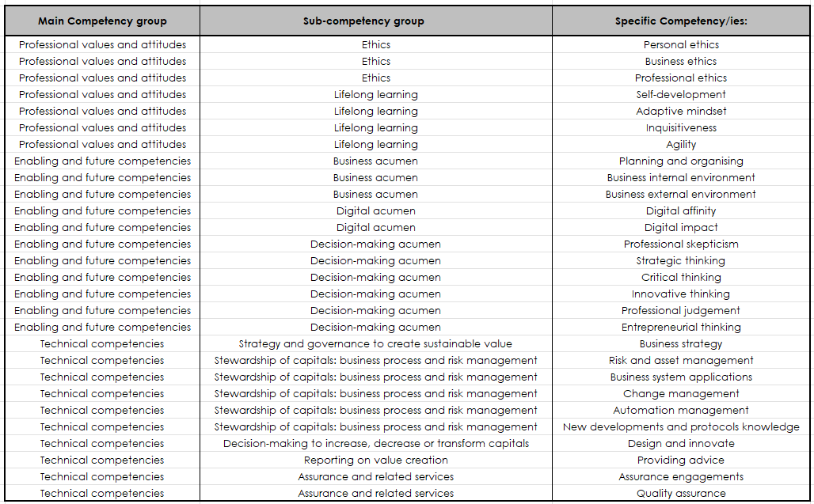Select the Entrepreneurial thinking cell
814x504 pixels.
[681, 328]
